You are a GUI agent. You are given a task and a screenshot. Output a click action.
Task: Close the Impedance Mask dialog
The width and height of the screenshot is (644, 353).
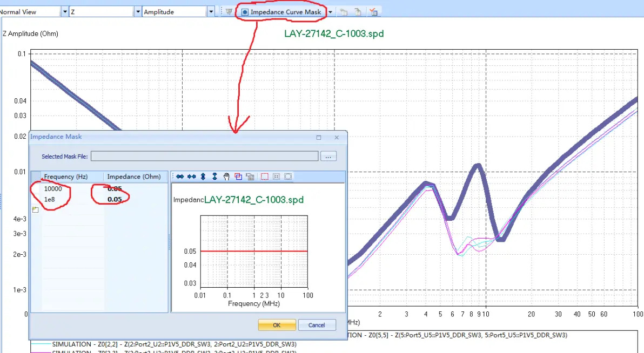337,138
